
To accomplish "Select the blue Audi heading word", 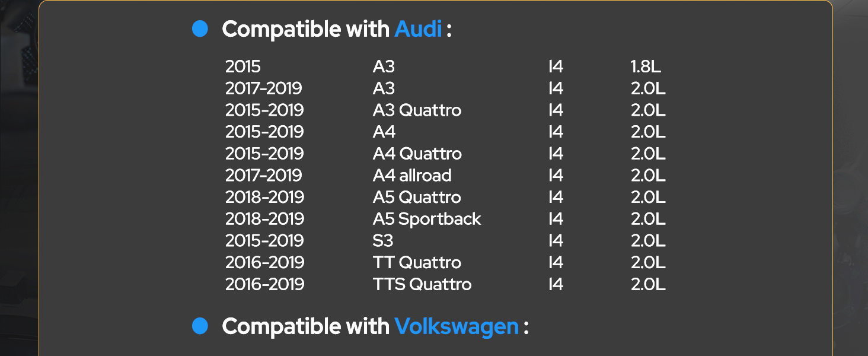I will pyautogui.click(x=418, y=28).
